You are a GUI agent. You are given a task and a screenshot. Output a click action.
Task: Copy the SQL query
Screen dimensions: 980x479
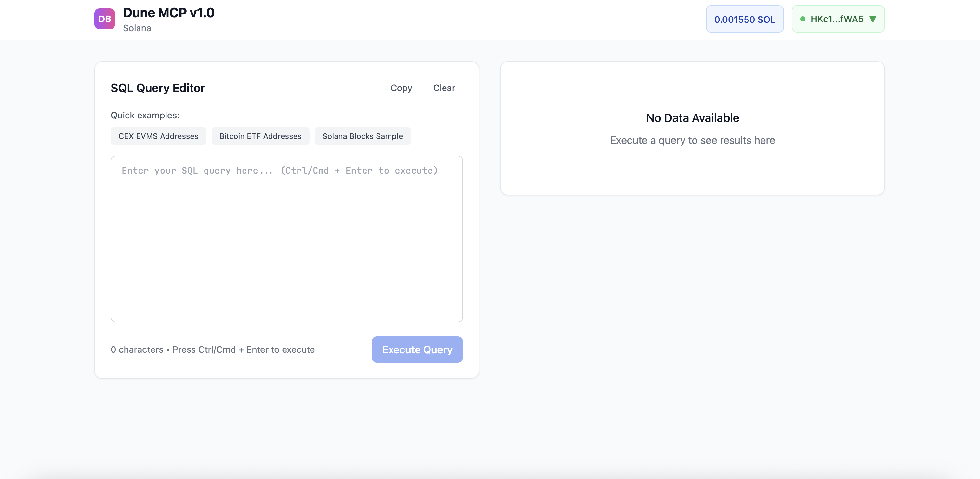coord(401,88)
